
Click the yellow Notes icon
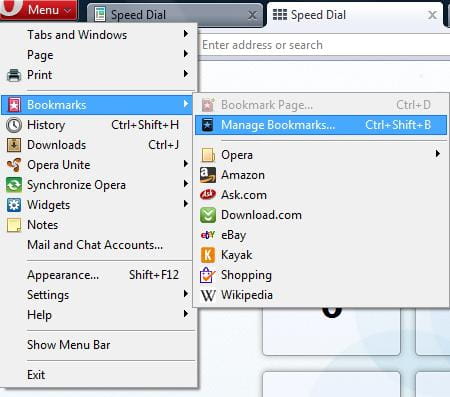14,225
